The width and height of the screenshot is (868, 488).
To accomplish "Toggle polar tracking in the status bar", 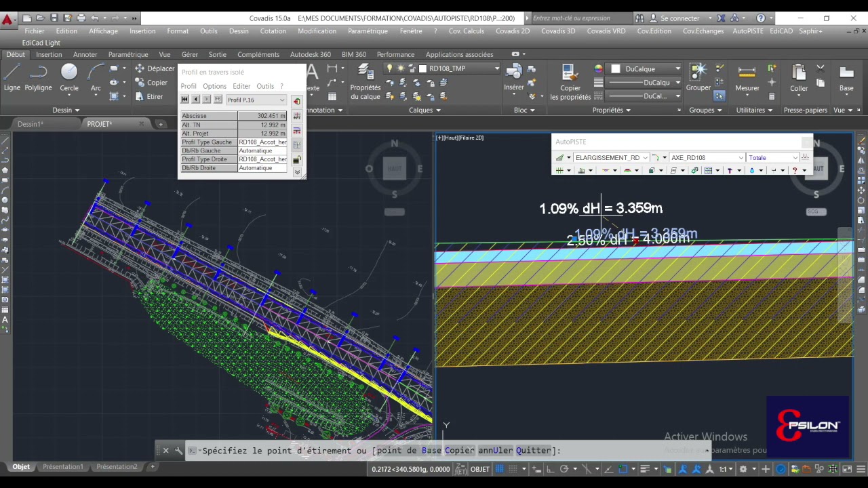I will 564,469.
